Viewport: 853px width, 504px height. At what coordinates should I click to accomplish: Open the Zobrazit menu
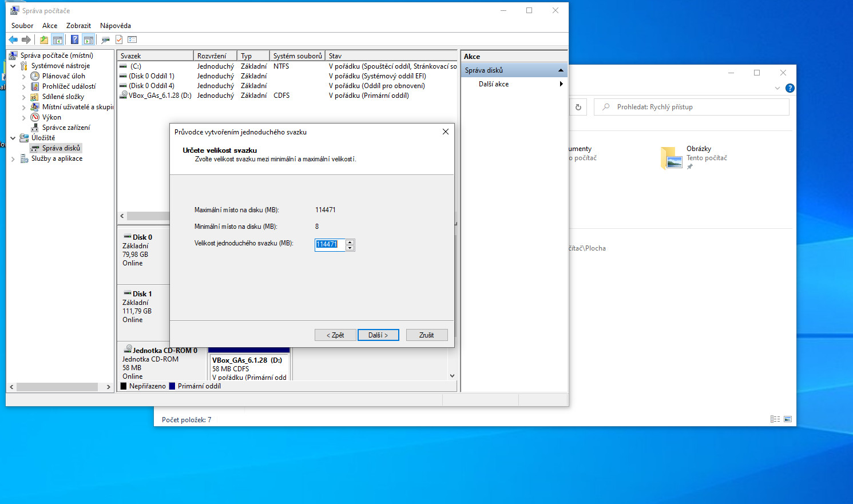(x=78, y=26)
